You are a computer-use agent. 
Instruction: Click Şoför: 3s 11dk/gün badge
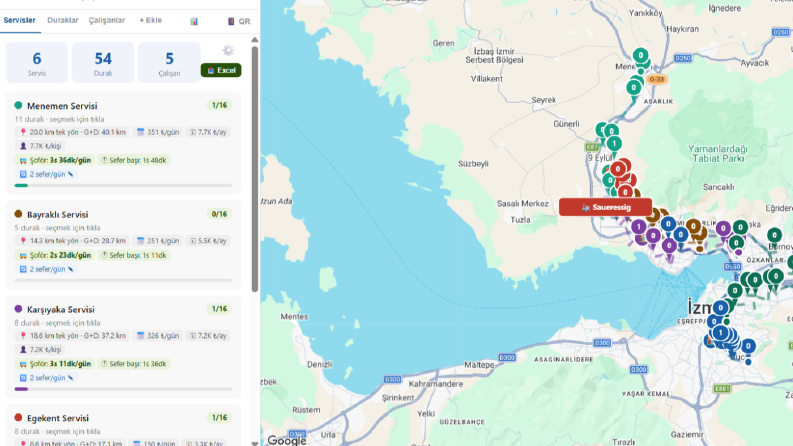tap(55, 364)
